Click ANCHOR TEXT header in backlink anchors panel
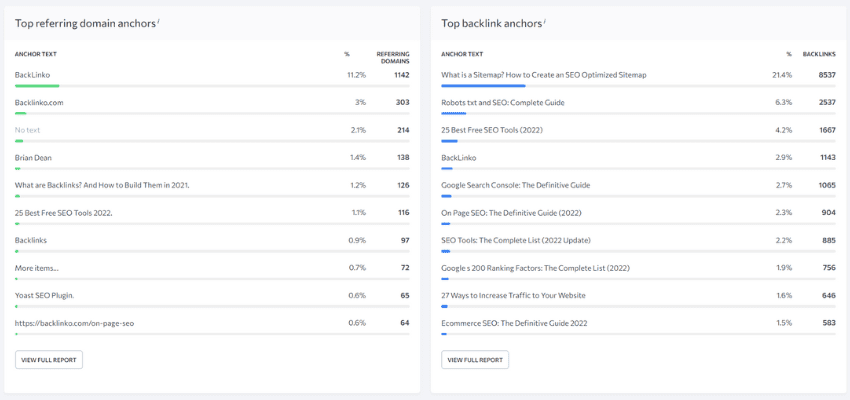Viewport: 850px width, 400px height. click(462, 54)
